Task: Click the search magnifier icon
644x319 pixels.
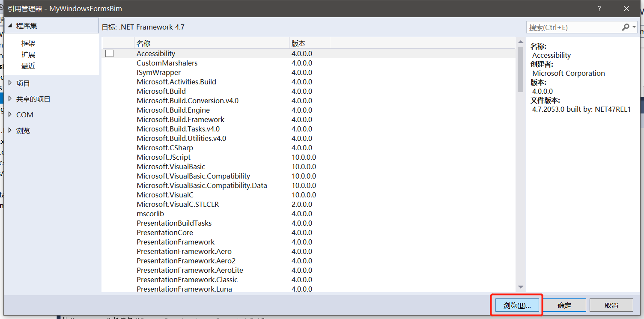Action: pyautogui.click(x=626, y=27)
